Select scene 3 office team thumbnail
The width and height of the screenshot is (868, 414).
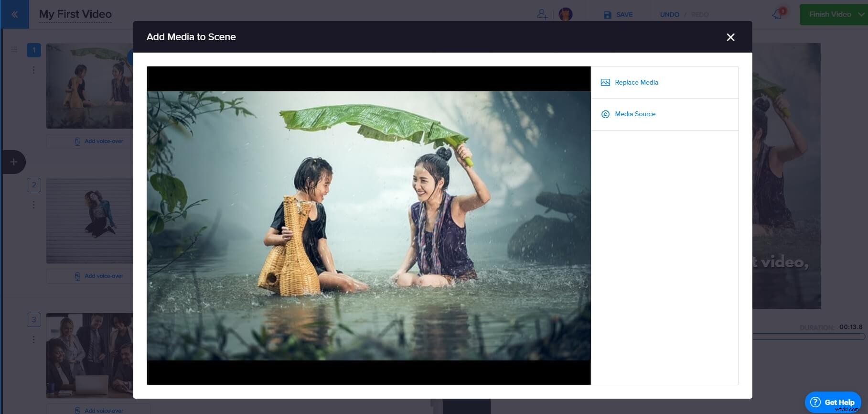90,356
